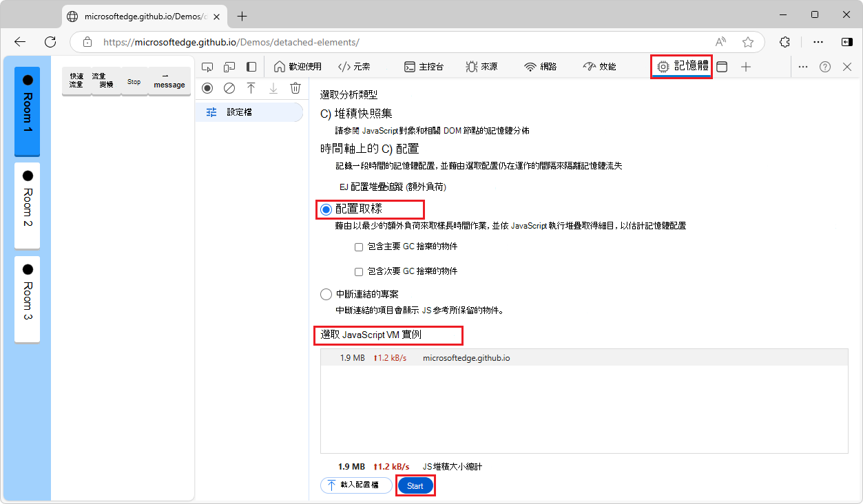Viewport: 863px width, 504px height.
Task: Click the record profile circle icon
Action: [x=207, y=88]
